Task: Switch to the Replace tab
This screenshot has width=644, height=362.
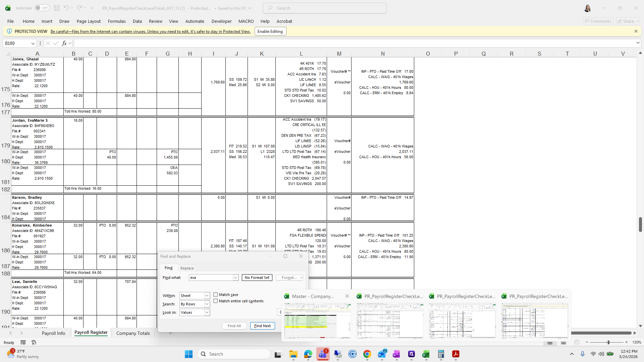Action: (x=187, y=268)
